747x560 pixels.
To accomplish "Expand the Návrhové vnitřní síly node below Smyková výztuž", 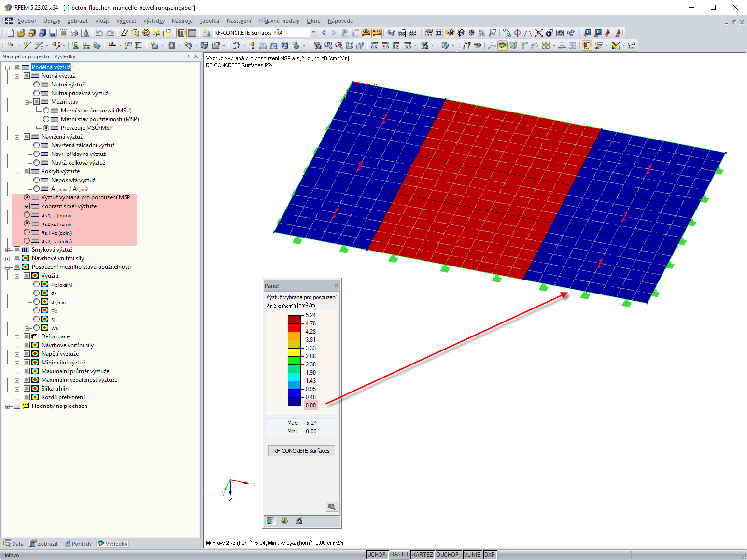I will 8,258.
